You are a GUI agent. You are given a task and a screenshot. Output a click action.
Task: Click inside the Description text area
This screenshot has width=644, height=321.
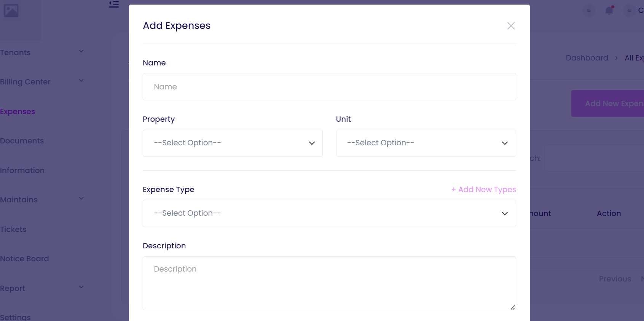click(329, 283)
